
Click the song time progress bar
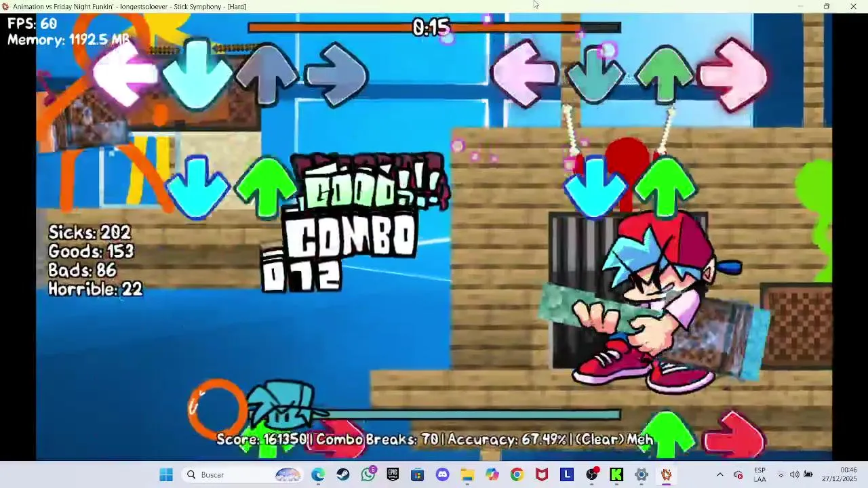click(x=434, y=27)
